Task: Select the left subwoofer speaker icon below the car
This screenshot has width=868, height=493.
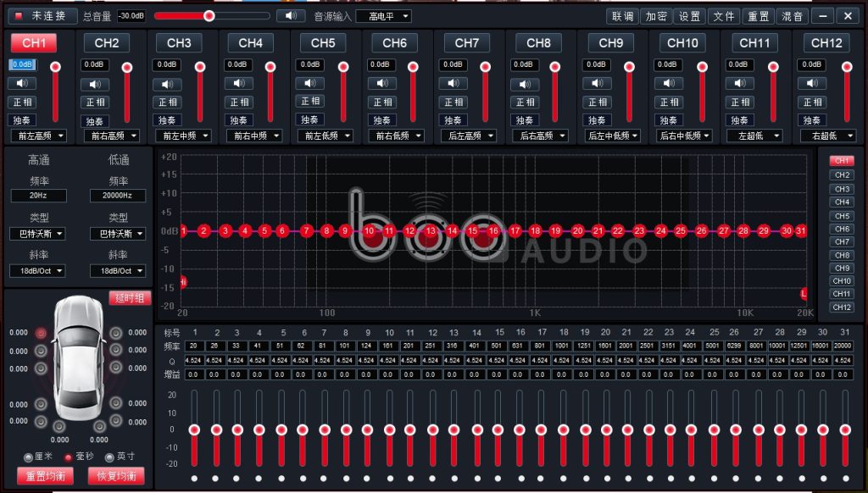Action: click(x=58, y=426)
